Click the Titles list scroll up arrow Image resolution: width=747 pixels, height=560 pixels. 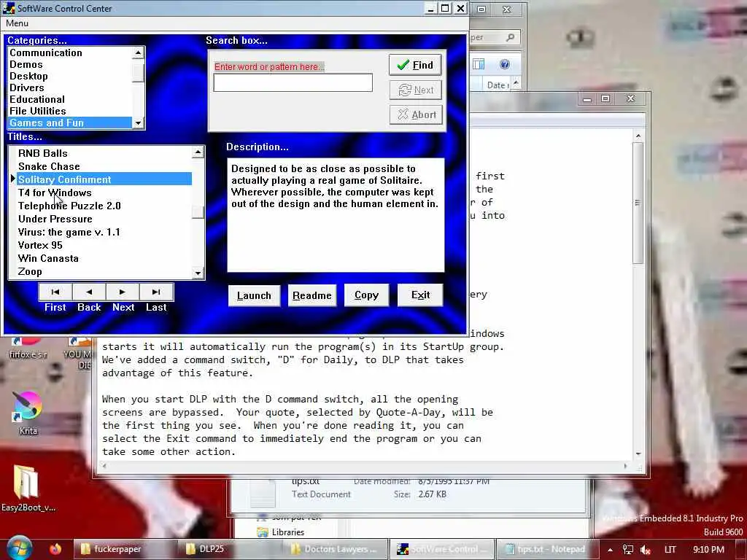pyautogui.click(x=198, y=152)
